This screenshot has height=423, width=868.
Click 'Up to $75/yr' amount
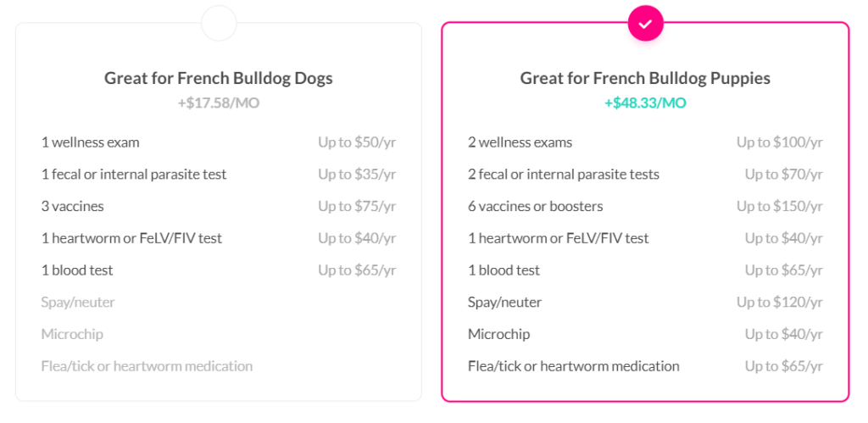tap(357, 206)
